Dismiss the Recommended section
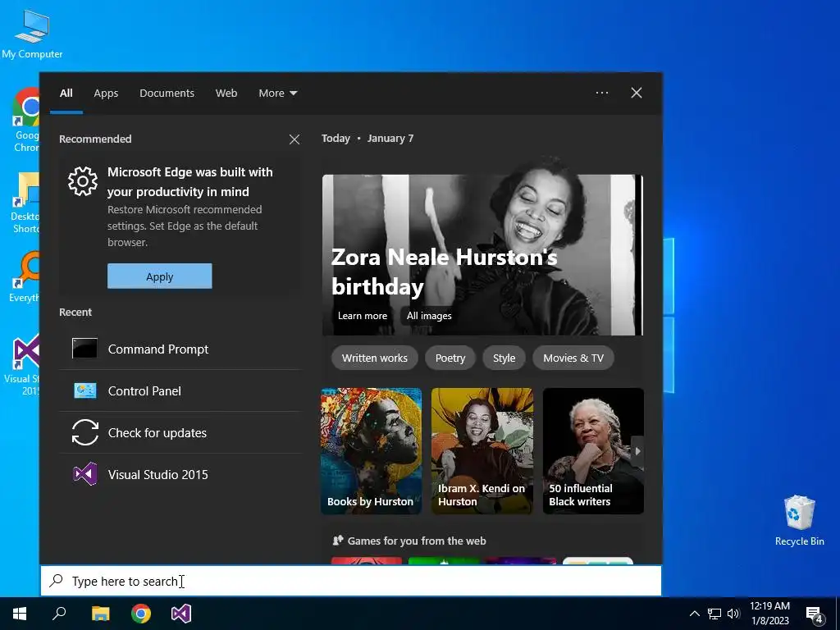This screenshot has height=630, width=840. 294,139
